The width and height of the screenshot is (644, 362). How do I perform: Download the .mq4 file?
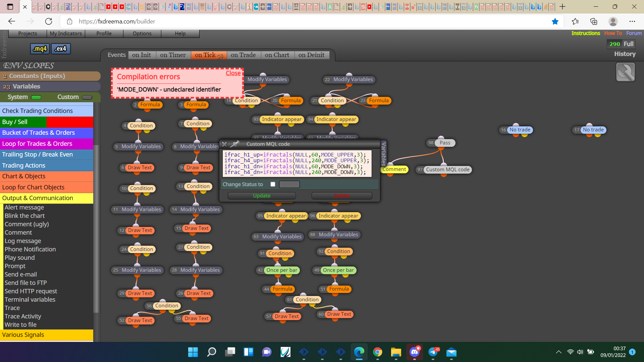(x=40, y=49)
